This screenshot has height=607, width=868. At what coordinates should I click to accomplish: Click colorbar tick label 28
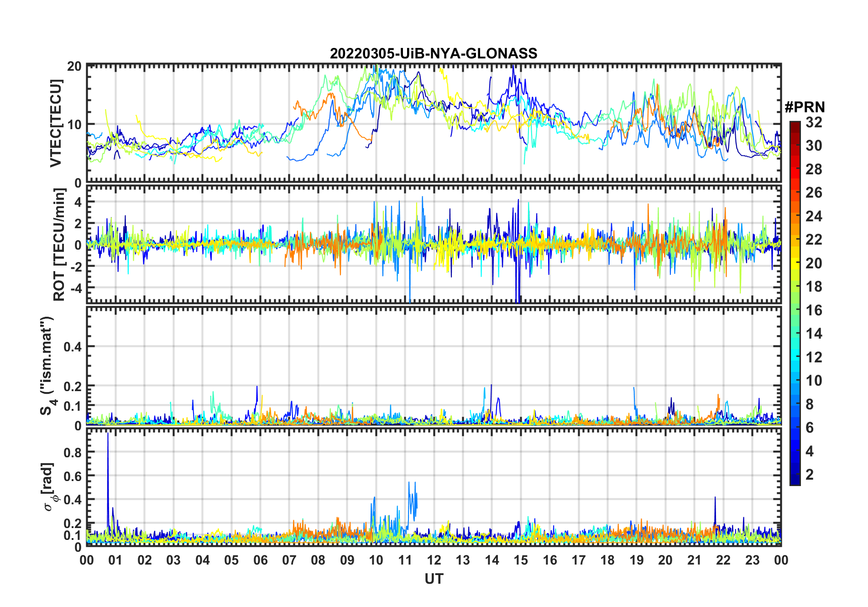814,169
